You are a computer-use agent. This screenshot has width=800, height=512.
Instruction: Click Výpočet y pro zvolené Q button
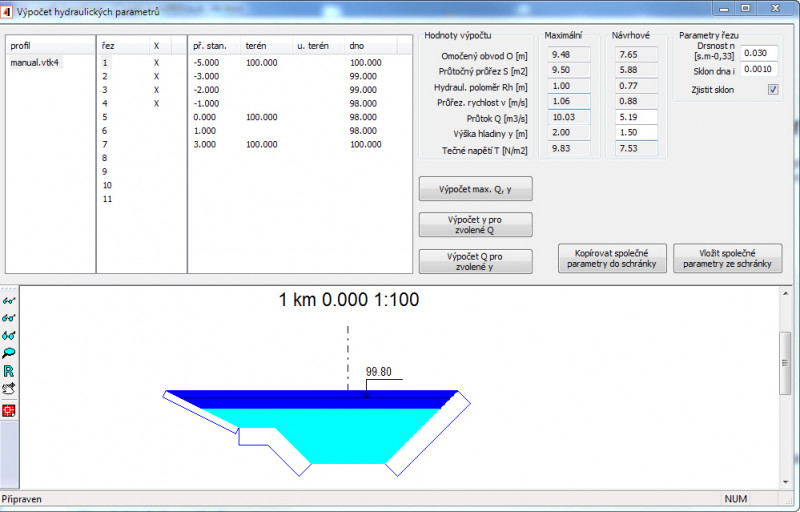pyautogui.click(x=476, y=225)
